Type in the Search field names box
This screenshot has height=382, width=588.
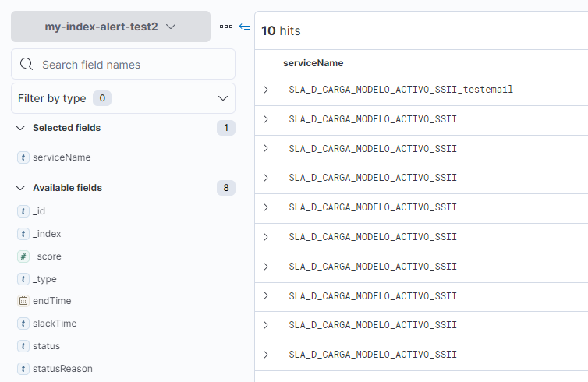pos(133,65)
